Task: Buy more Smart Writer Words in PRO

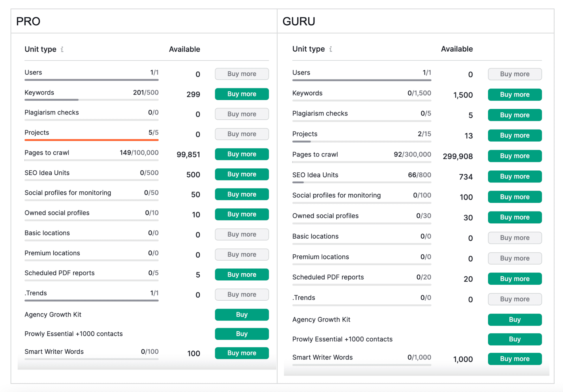Action: [241, 353]
